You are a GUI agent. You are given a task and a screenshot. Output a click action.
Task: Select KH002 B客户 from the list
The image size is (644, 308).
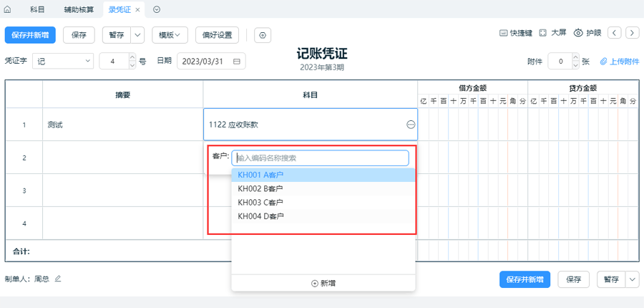pos(260,188)
